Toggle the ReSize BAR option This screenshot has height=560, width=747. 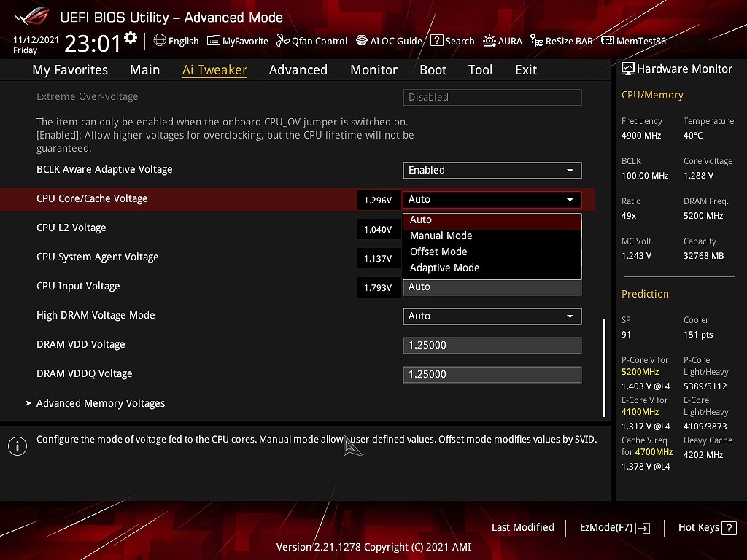click(561, 42)
